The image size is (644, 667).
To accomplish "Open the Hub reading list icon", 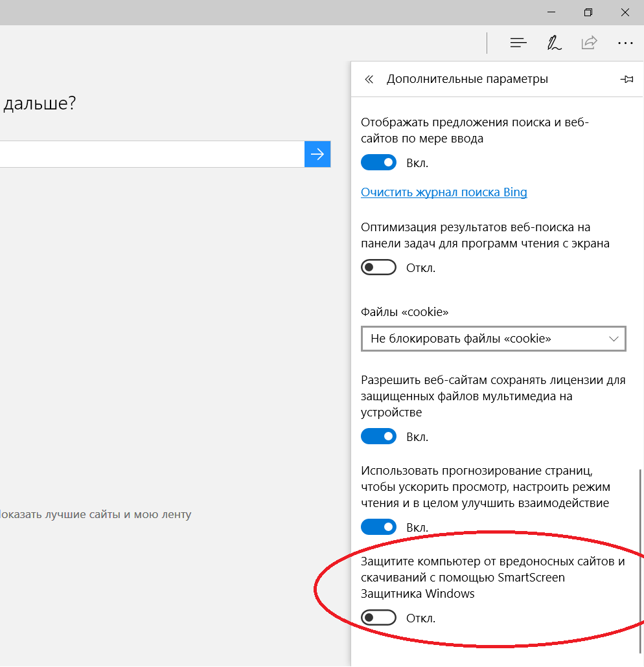I will [x=518, y=43].
